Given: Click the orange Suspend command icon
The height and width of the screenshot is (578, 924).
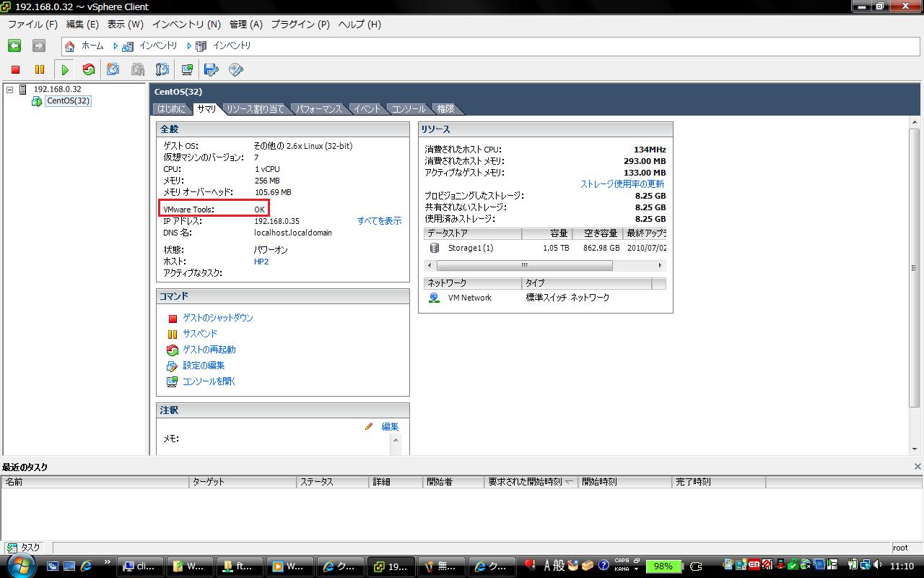Looking at the screenshot, I should (173, 335).
